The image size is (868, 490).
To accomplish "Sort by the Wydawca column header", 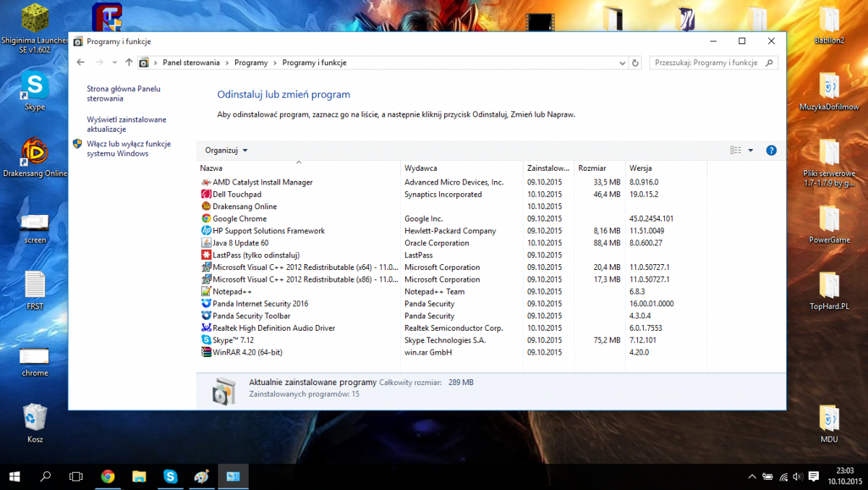I will pos(462,168).
